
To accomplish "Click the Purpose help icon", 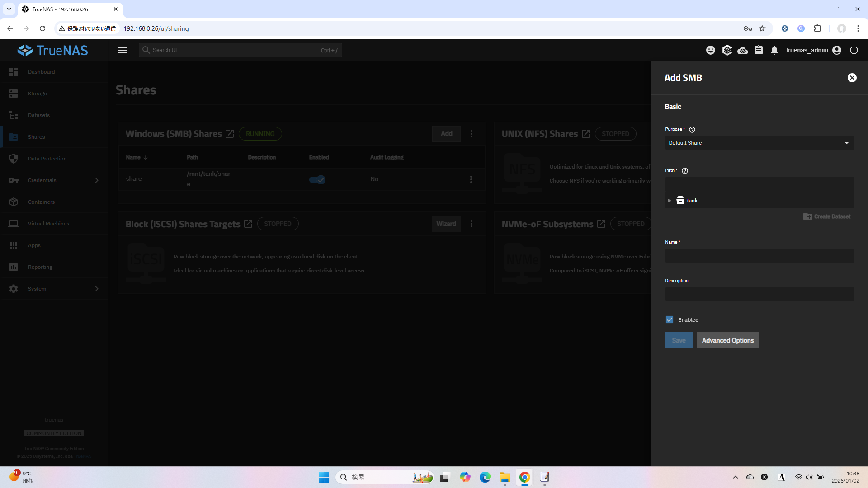I will 692,130.
